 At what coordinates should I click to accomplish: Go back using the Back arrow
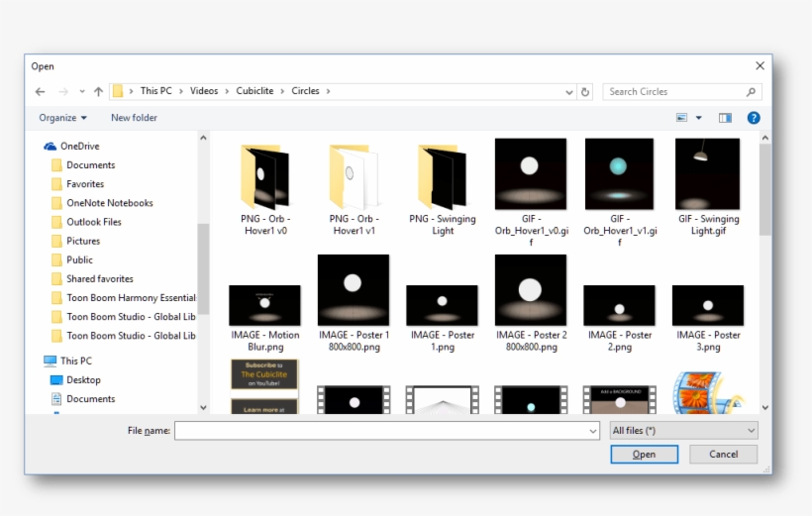(40, 92)
